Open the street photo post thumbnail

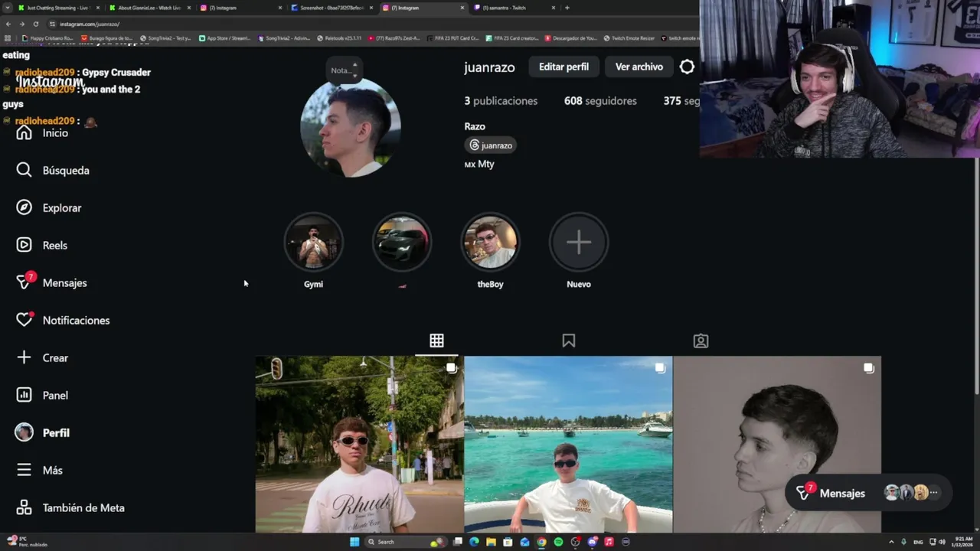[359, 445]
